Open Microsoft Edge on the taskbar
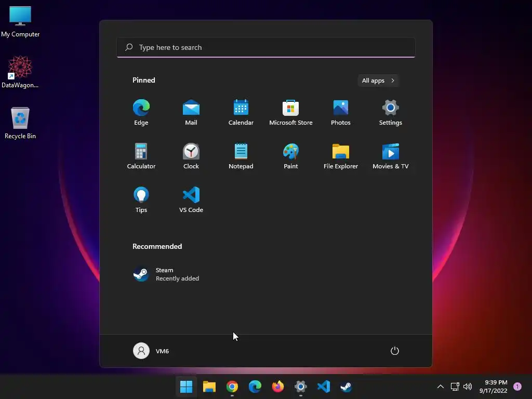Screen dimensions: 532x399 255,387
